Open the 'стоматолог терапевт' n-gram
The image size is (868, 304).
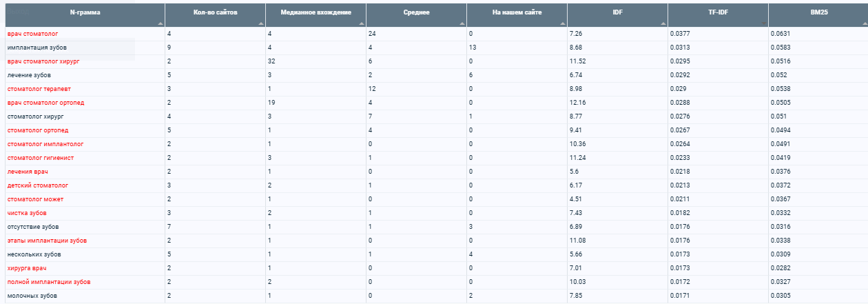[x=39, y=89]
